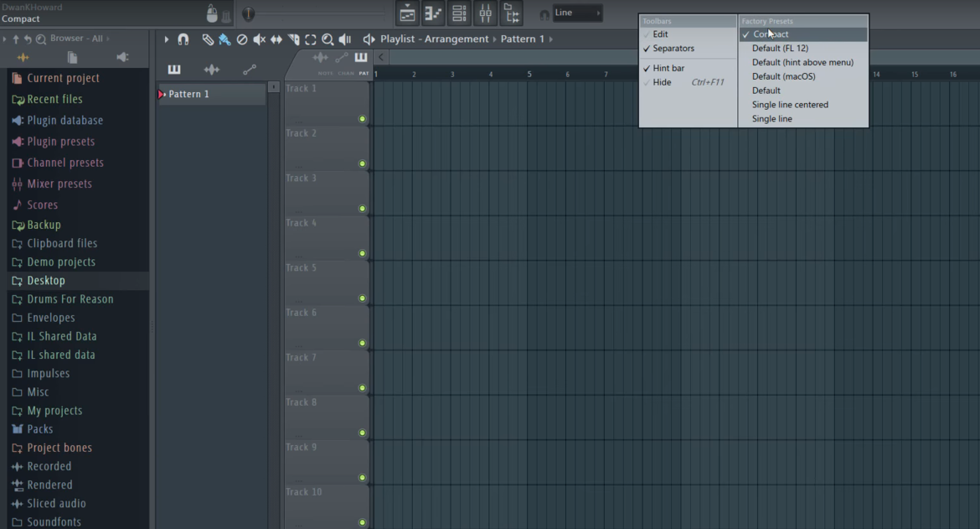Click speaker icon beside Playlist title
This screenshot has height=529, width=980.
(369, 39)
